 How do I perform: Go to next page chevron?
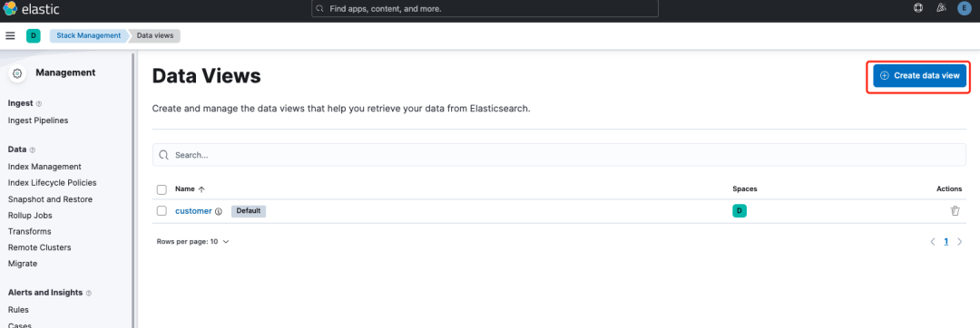pyautogui.click(x=960, y=241)
